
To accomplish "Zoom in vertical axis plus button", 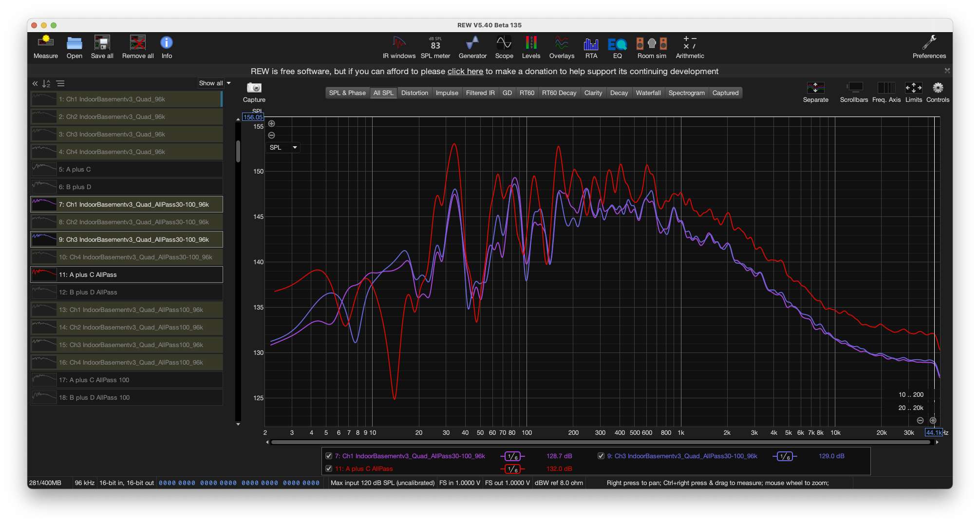I will point(272,123).
